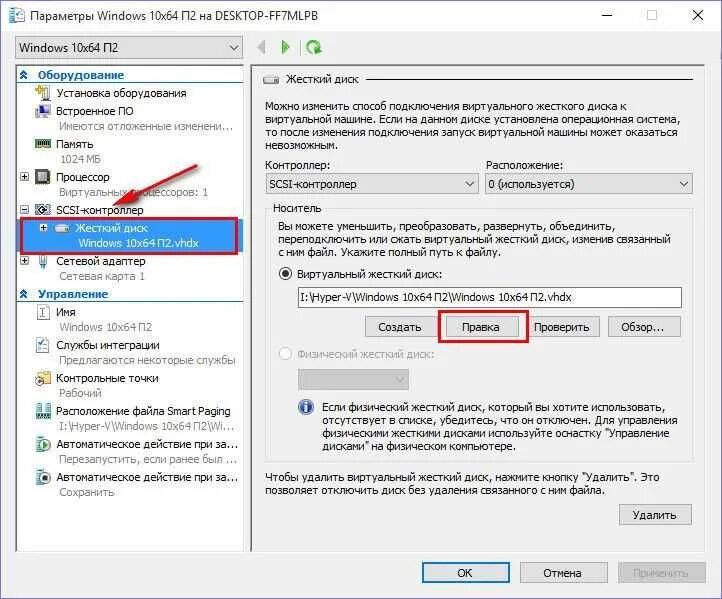
Task: Select the Имя item under Управление
Action: (x=65, y=312)
